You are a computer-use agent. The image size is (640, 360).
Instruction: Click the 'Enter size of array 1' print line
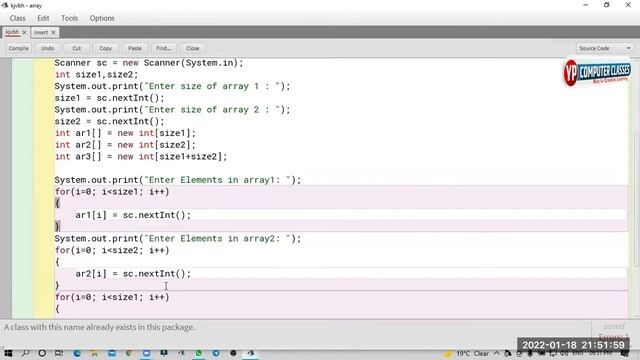coord(173,87)
